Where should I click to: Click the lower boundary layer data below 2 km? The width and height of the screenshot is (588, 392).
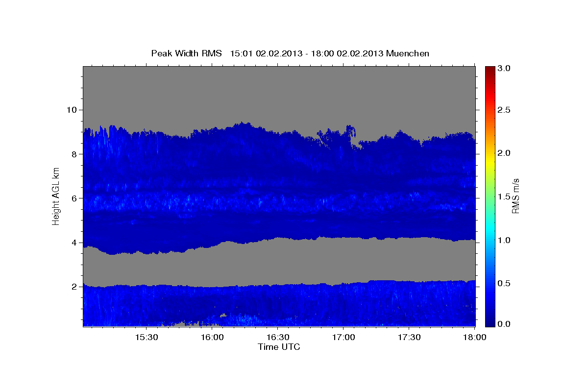pyautogui.click(x=279, y=305)
